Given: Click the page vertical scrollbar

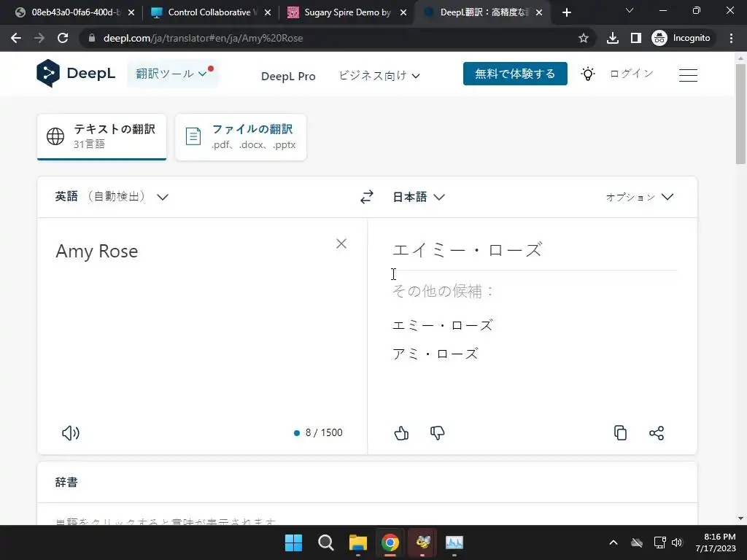Looking at the screenshot, I should 740,114.
